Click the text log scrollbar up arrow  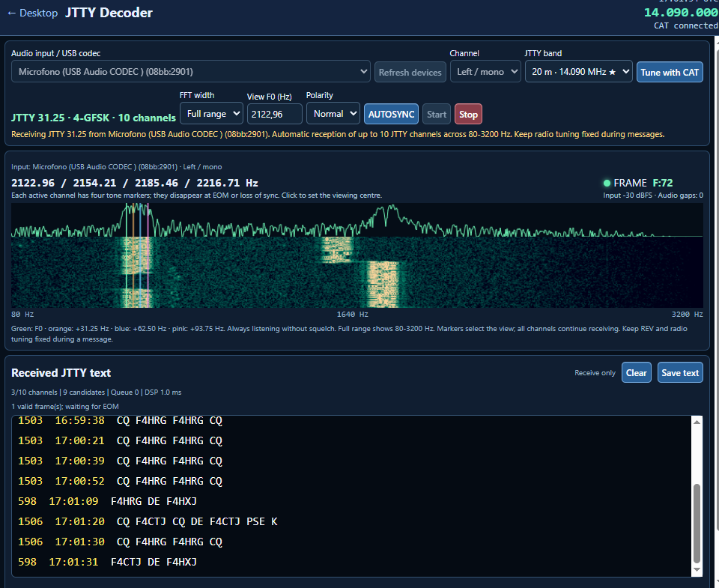coord(697,422)
